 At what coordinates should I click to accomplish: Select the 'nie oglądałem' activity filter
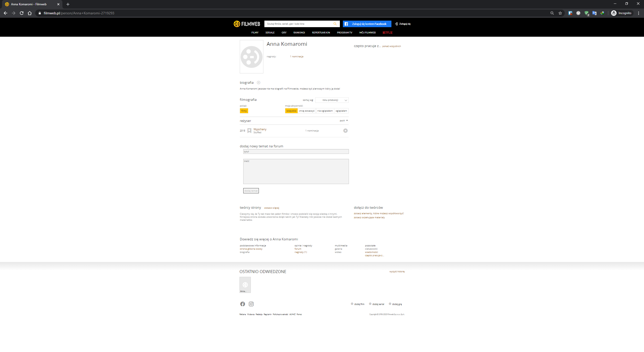tap(325, 111)
